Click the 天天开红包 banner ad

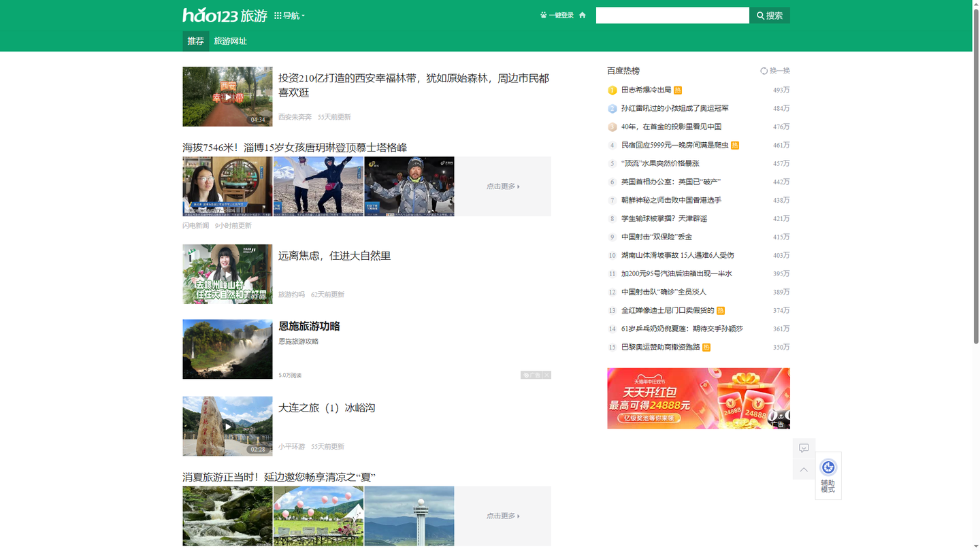click(698, 399)
